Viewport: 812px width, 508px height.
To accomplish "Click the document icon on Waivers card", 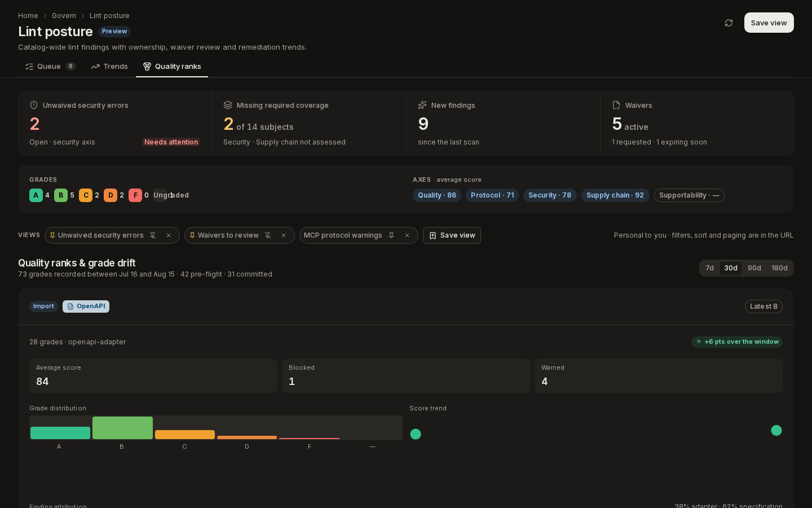I will 616,105.
